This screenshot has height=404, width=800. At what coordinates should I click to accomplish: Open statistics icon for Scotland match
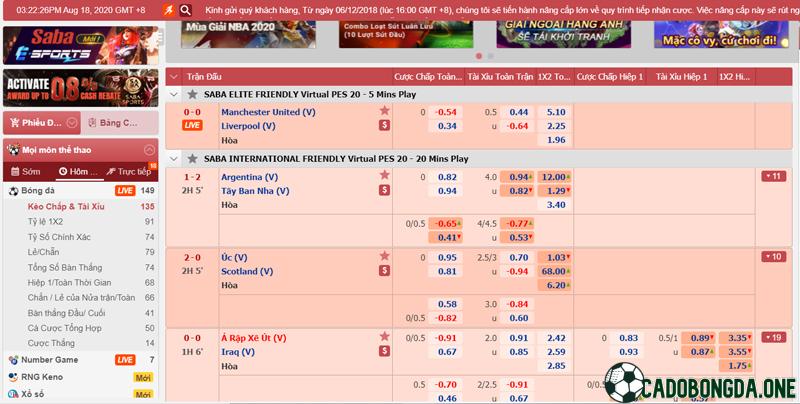384,271
